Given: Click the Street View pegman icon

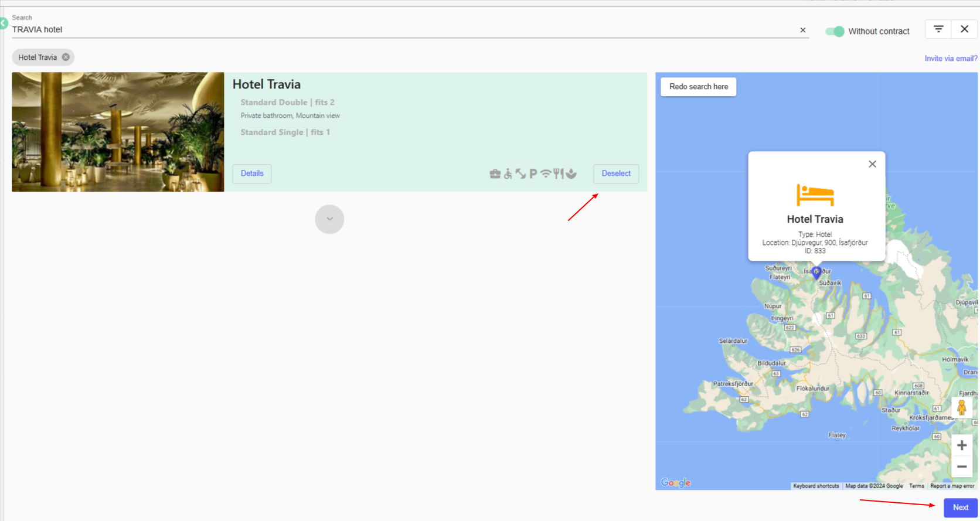Looking at the screenshot, I should [x=961, y=407].
